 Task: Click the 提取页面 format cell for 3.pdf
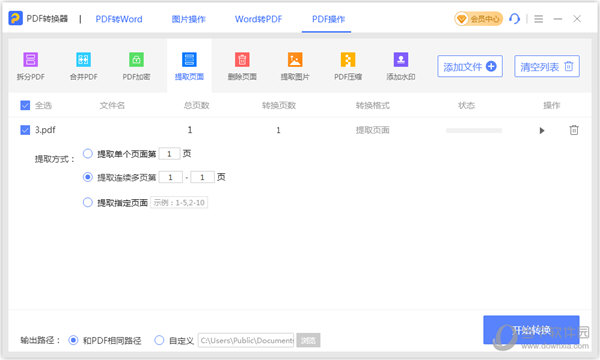[x=373, y=130]
